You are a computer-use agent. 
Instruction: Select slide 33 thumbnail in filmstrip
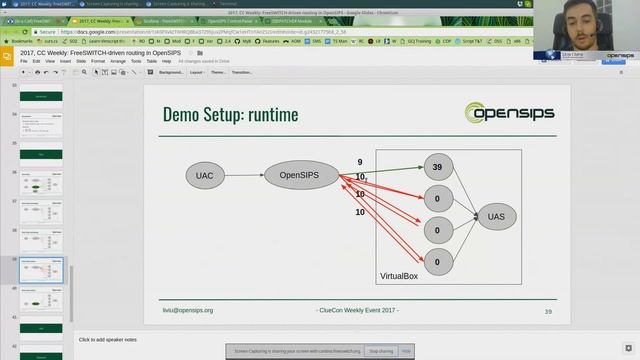click(x=41, y=96)
